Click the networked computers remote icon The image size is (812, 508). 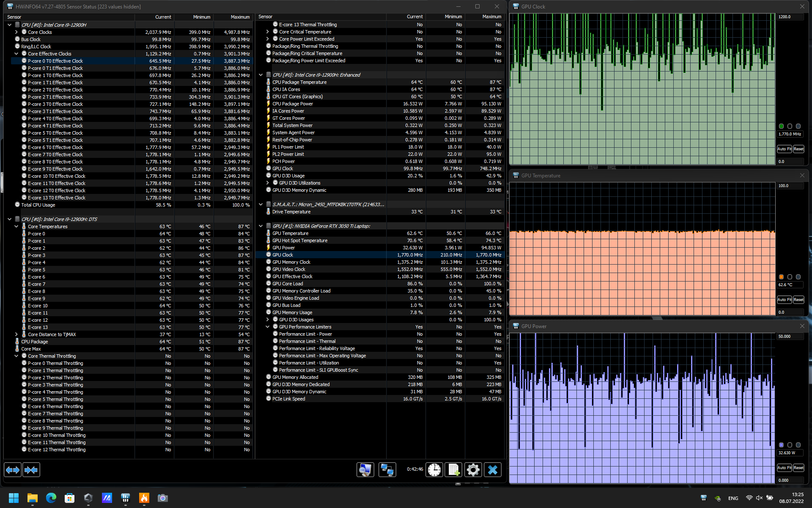click(387, 470)
